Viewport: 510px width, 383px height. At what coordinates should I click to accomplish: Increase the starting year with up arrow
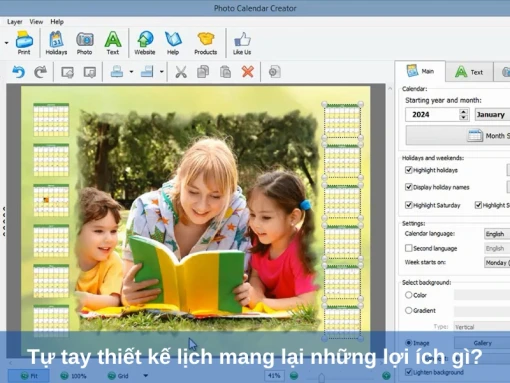coord(463,111)
